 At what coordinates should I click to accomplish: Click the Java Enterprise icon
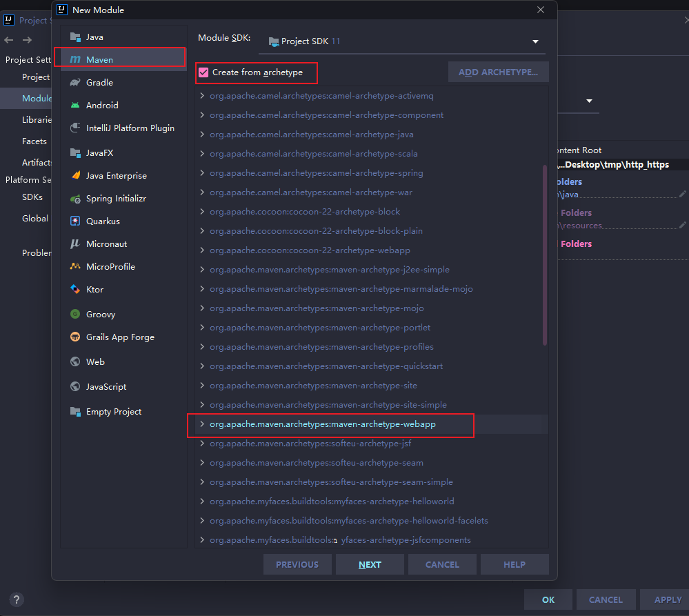click(75, 175)
